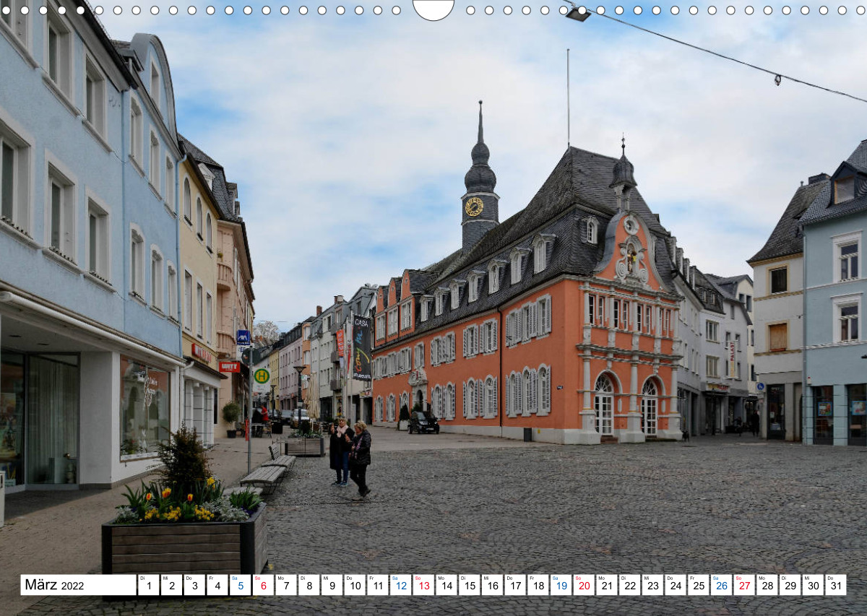Click the golden clock on the church tower

(x=474, y=207)
